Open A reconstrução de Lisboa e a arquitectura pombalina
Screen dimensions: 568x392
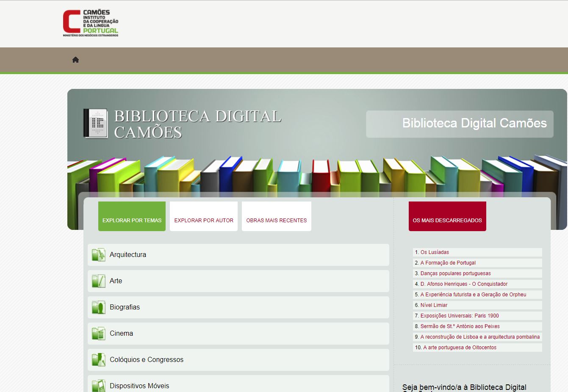tap(480, 337)
